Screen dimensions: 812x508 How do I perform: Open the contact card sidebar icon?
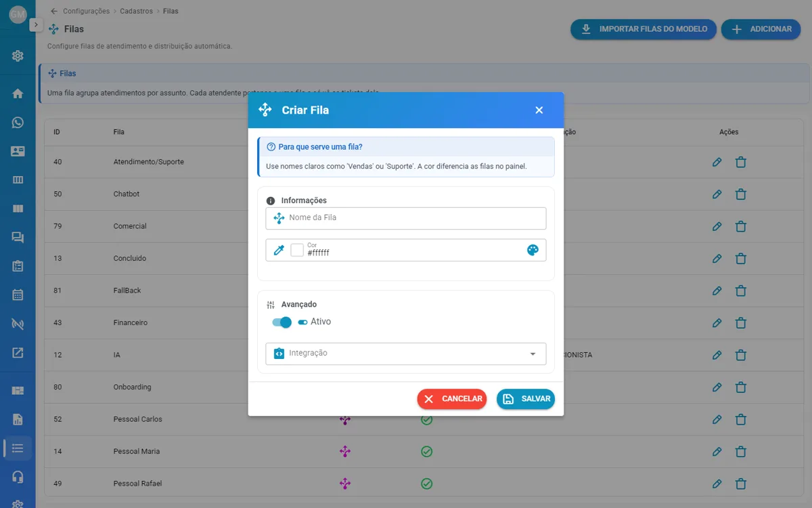pyautogui.click(x=18, y=151)
